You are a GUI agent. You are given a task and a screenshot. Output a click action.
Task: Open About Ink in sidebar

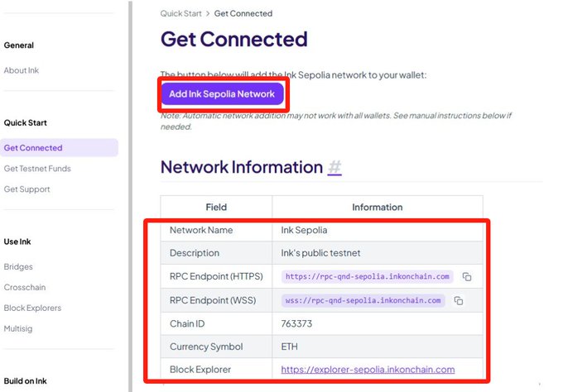coord(22,70)
